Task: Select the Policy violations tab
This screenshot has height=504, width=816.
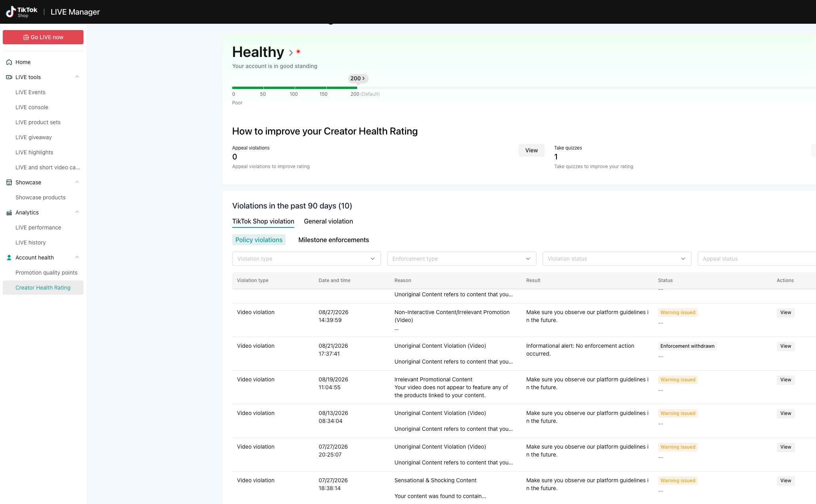Action: (259, 240)
